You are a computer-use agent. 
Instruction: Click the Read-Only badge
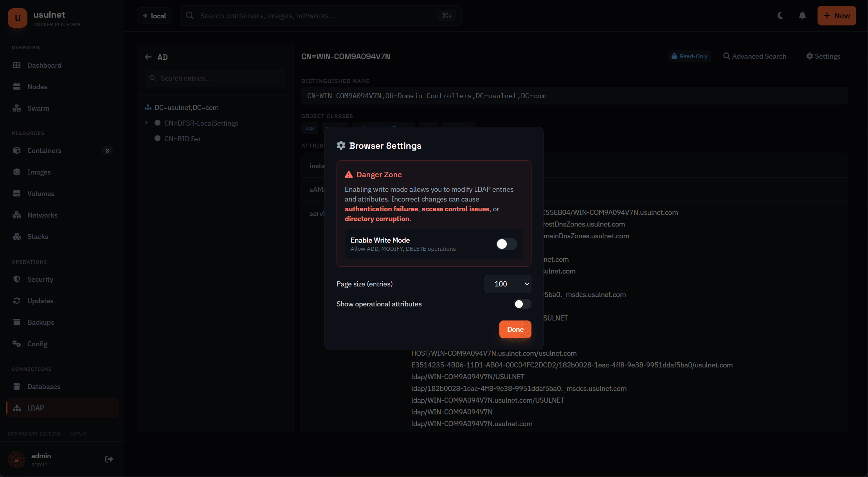click(x=690, y=56)
